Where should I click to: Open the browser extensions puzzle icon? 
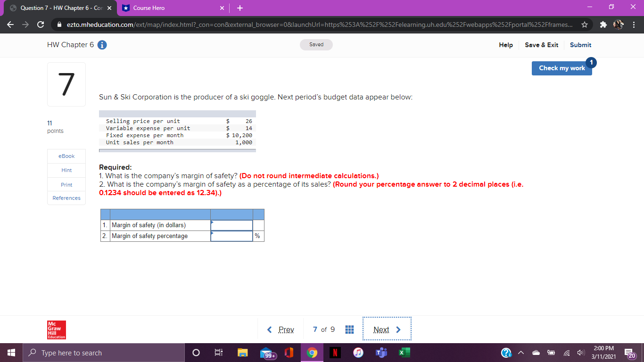(x=603, y=25)
